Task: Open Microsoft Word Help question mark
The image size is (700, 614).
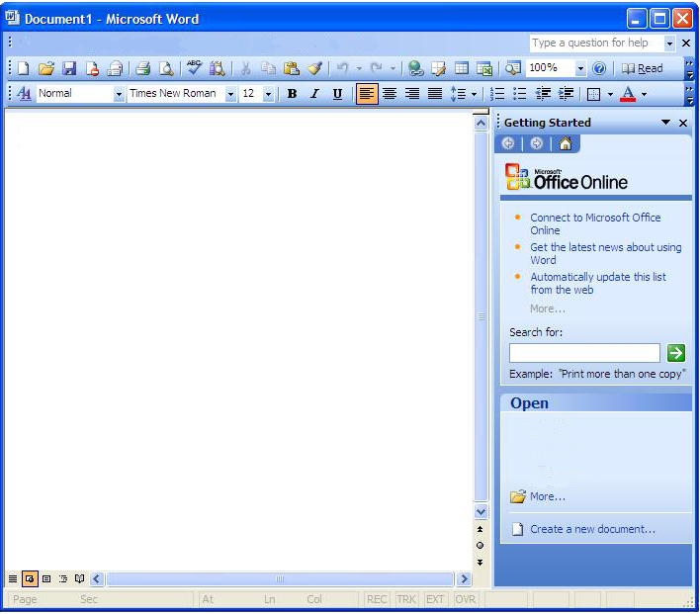Action: click(x=599, y=68)
